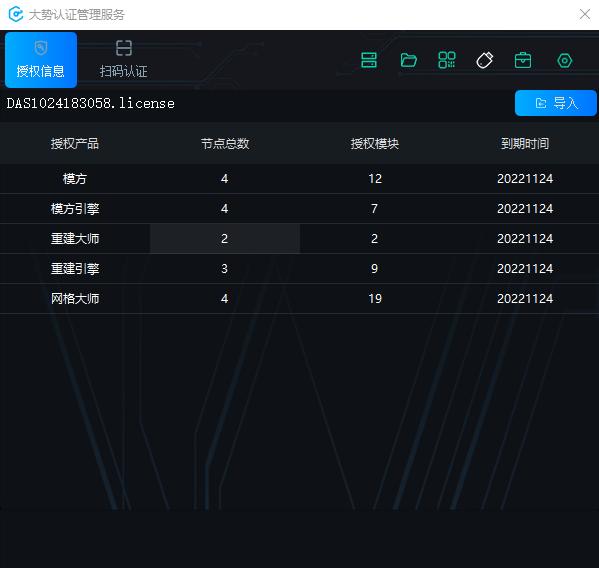Click the QR code grid toolbar icon
The width and height of the screenshot is (599, 568).
click(x=447, y=60)
